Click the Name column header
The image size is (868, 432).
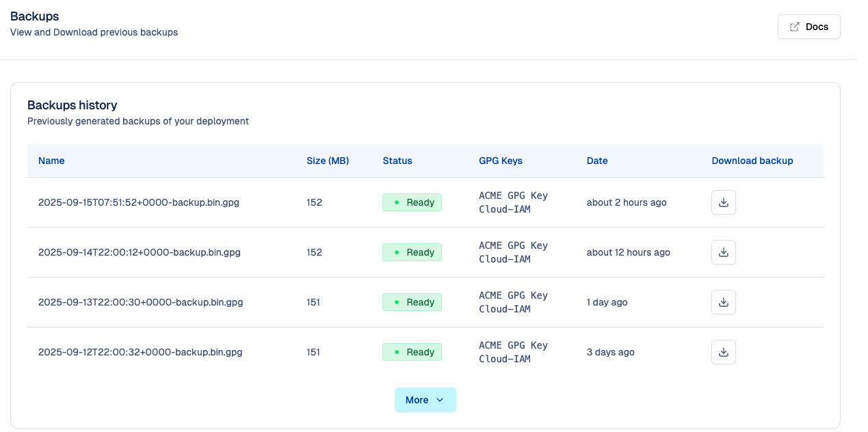coord(51,161)
